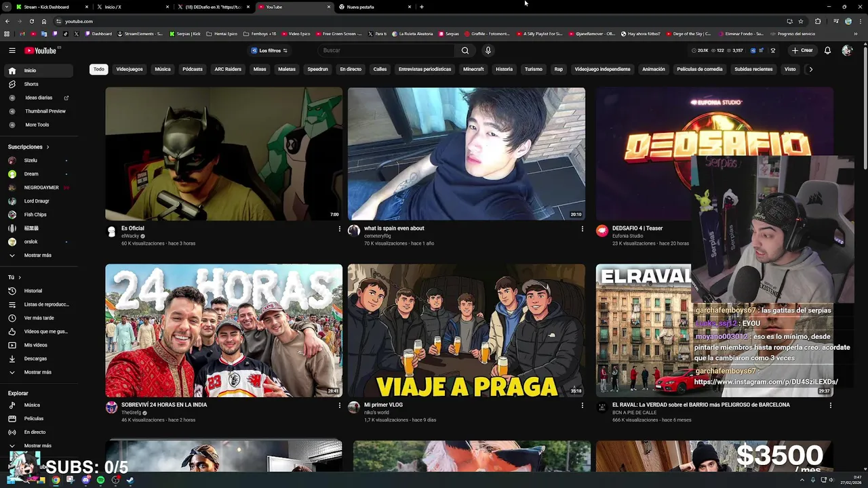Select the Todo filter chip
Viewport: 868px width, 488px height.
(x=99, y=69)
